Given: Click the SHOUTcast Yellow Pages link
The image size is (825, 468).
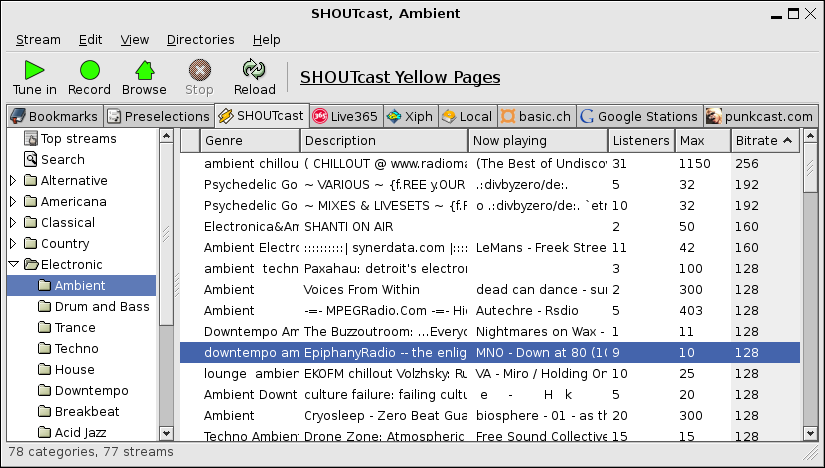Looking at the screenshot, I should point(400,77).
